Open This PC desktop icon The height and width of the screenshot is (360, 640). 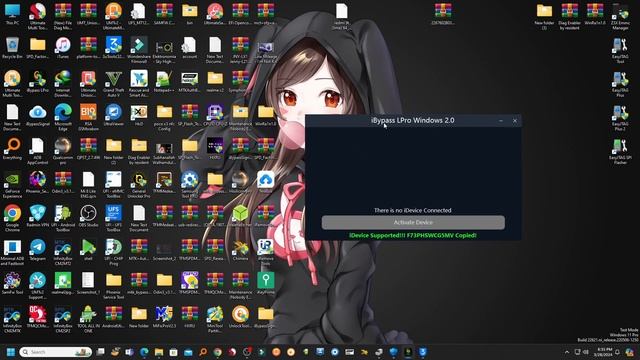coord(12,14)
